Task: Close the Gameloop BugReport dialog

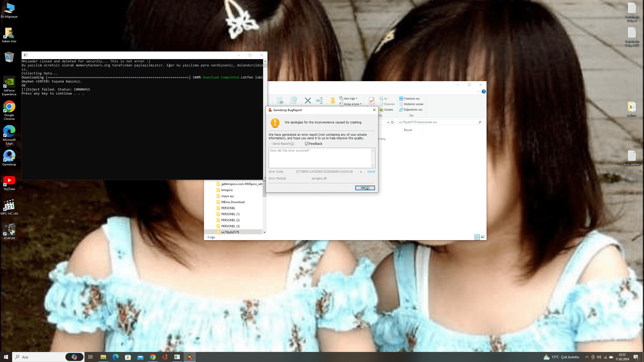Action: [374, 110]
